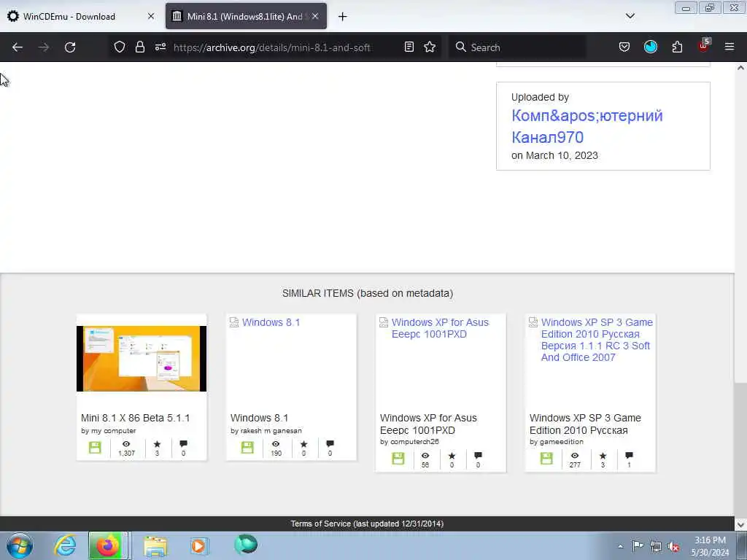The width and height of the screenshot is (747, 560).
Task: Focus the archive.org URL address field
Action: pos(271,47)
